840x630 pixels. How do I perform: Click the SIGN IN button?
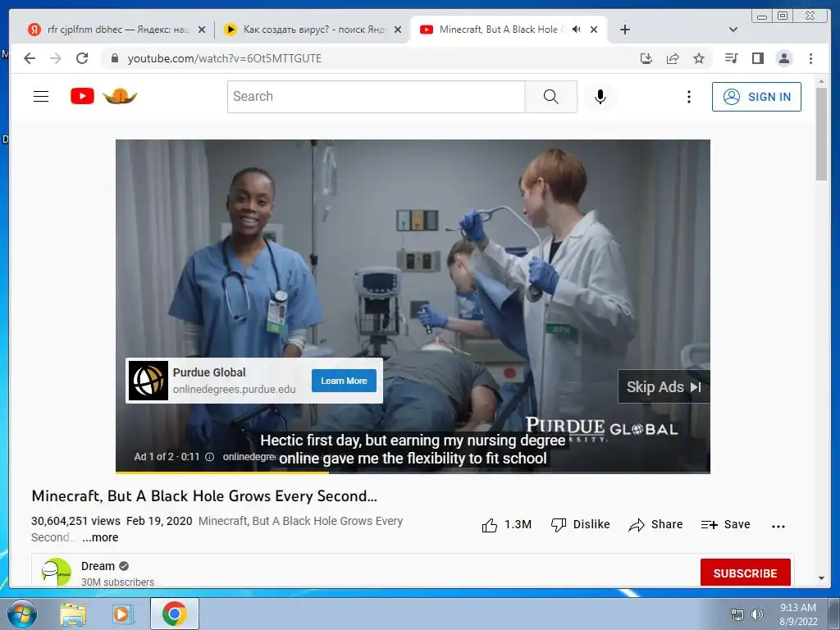tap(756, 97)
